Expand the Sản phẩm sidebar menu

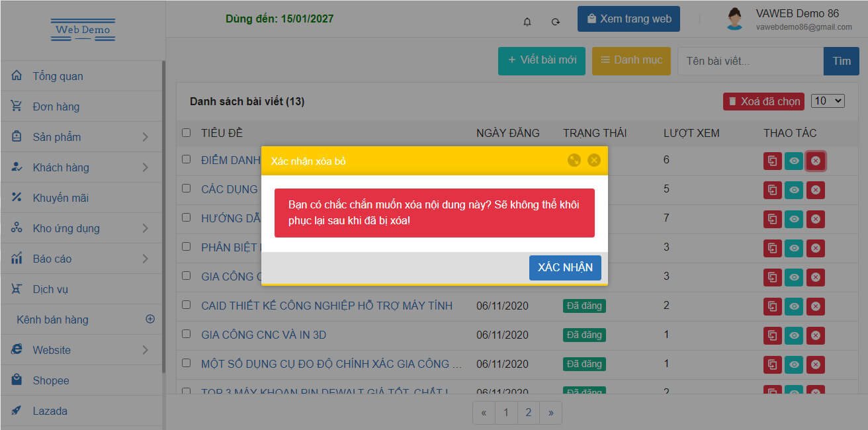79,137
